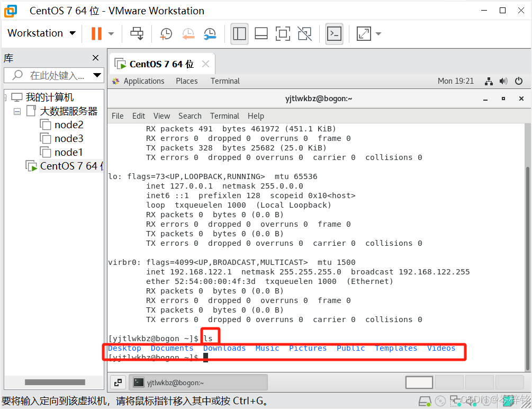The image size is (532, 409).
Task: Click the hard disk status icon
Action: pyautogui.click(x=425, y=402)
